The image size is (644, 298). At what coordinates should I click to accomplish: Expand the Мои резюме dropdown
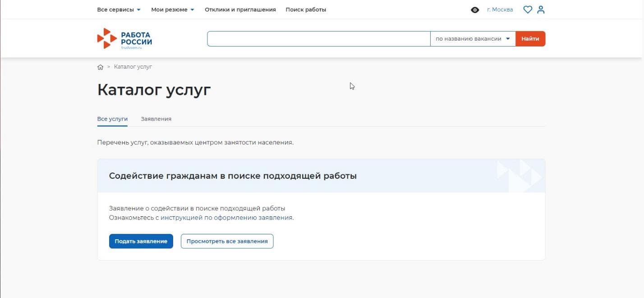click(172, 9)
